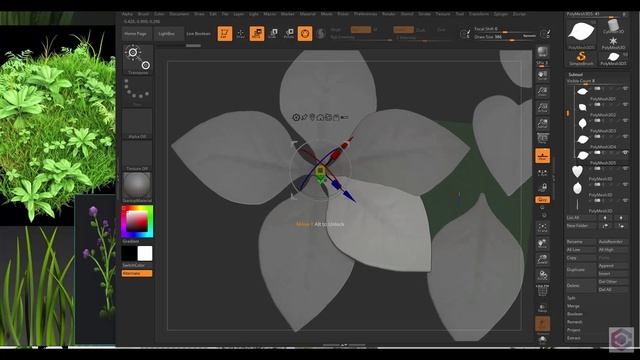
Task: Click the Home Page button
Action: coord(136,33)
